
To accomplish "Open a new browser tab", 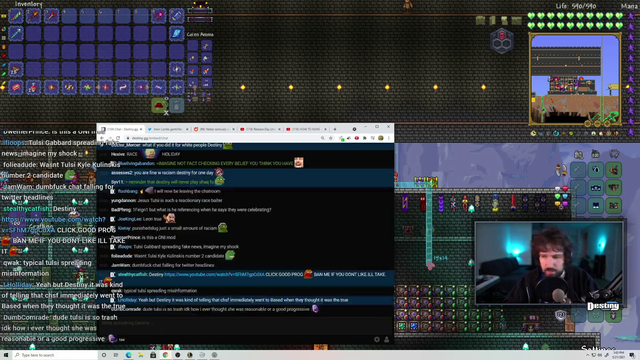I will coord(335,129).
